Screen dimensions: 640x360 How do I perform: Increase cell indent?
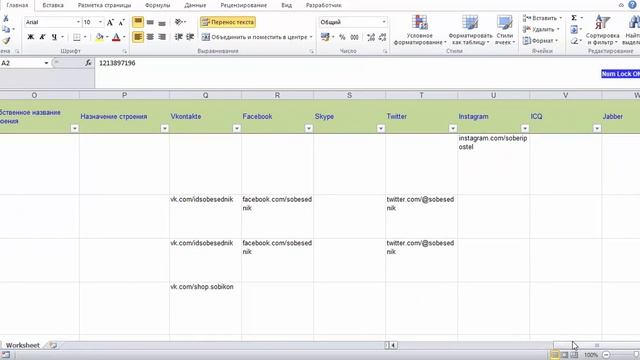[190, 37]
